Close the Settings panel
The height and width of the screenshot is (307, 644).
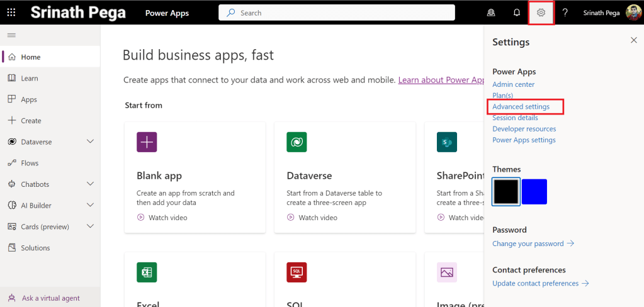coord(633,40)
